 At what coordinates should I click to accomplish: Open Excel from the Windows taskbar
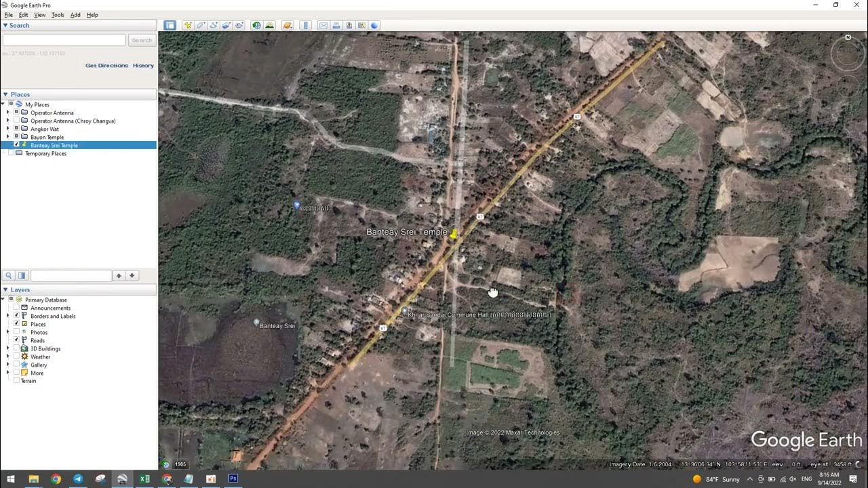[x=144, y=479]
